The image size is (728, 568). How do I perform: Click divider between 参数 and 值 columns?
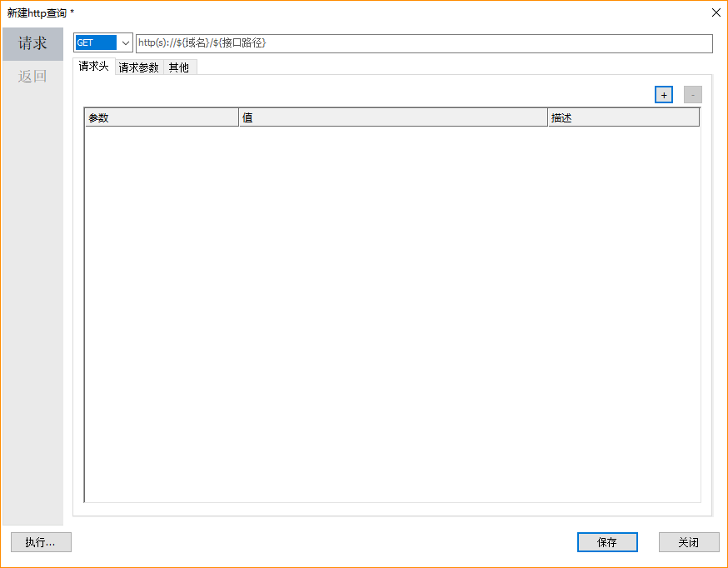click(239, 118)
